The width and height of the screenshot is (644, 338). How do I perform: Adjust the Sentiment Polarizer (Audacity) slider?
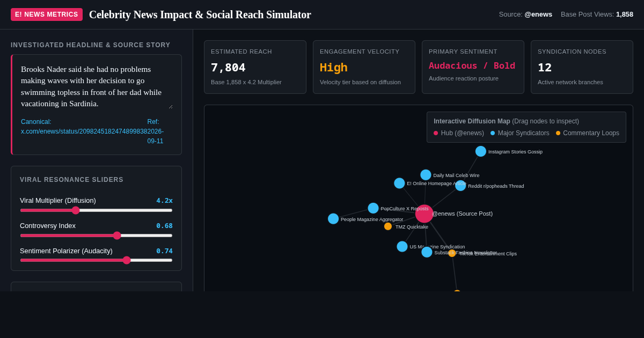(96, 260)
